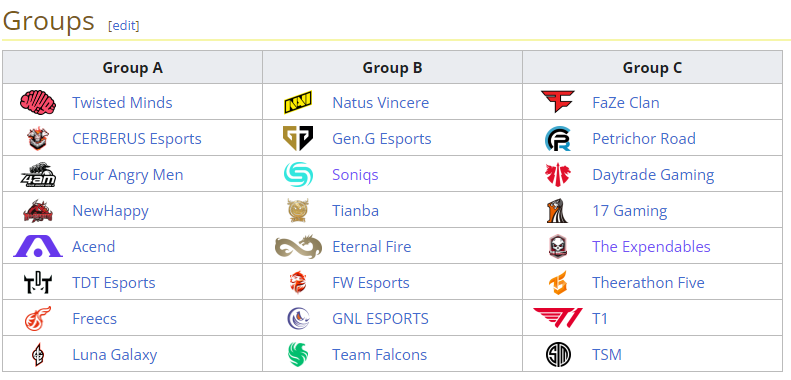Click the Acend purple logo
Screen dimensions: 791x380
tap(38, 246)
